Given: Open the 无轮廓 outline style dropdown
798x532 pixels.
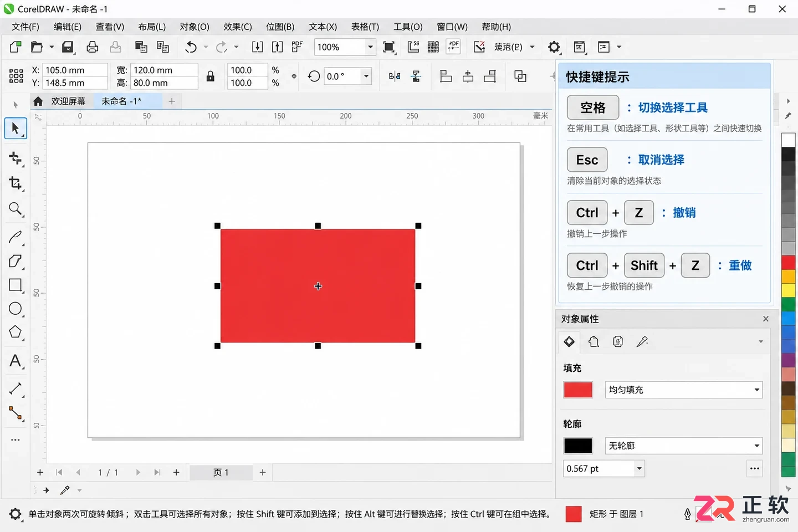Looking at the screenshot, I should pyautogui.click(x=683, y=446).
